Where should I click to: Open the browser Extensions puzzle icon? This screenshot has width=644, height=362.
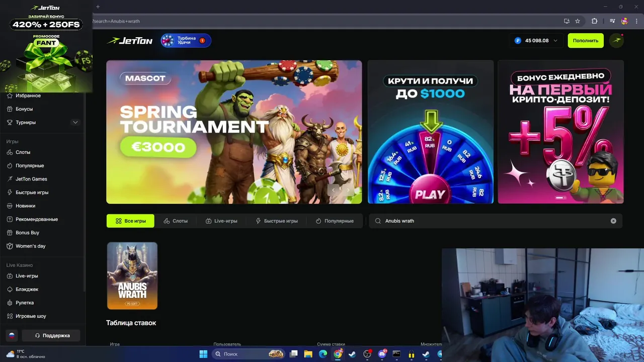tap(594, 21)
